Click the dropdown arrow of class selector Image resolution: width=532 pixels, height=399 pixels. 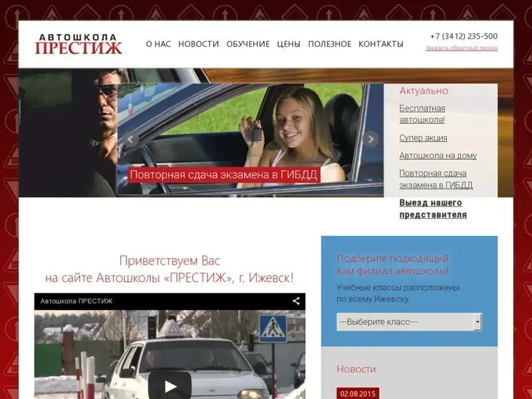[x=477, y=322]
